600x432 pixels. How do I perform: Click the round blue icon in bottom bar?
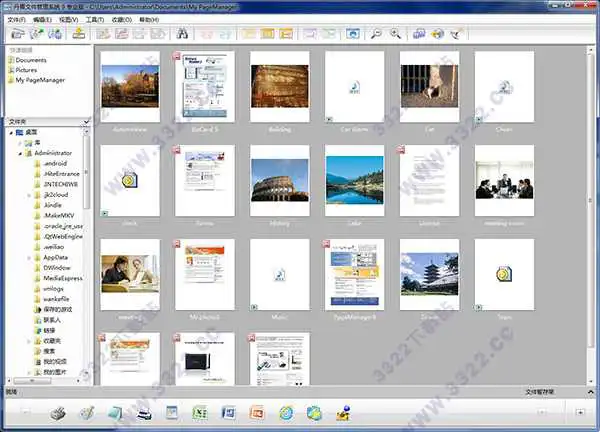(285, 413)
